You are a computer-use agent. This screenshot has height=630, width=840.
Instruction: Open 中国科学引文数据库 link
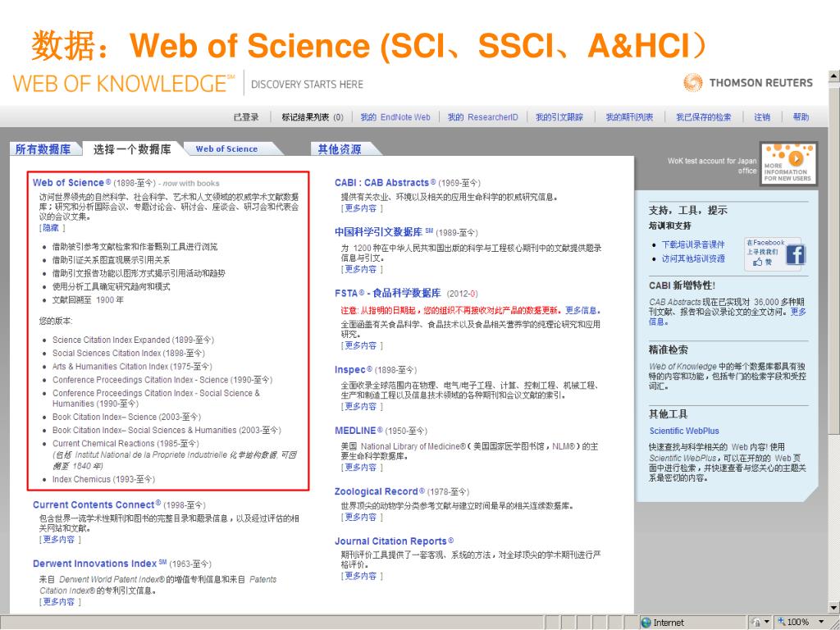point(384,232)
